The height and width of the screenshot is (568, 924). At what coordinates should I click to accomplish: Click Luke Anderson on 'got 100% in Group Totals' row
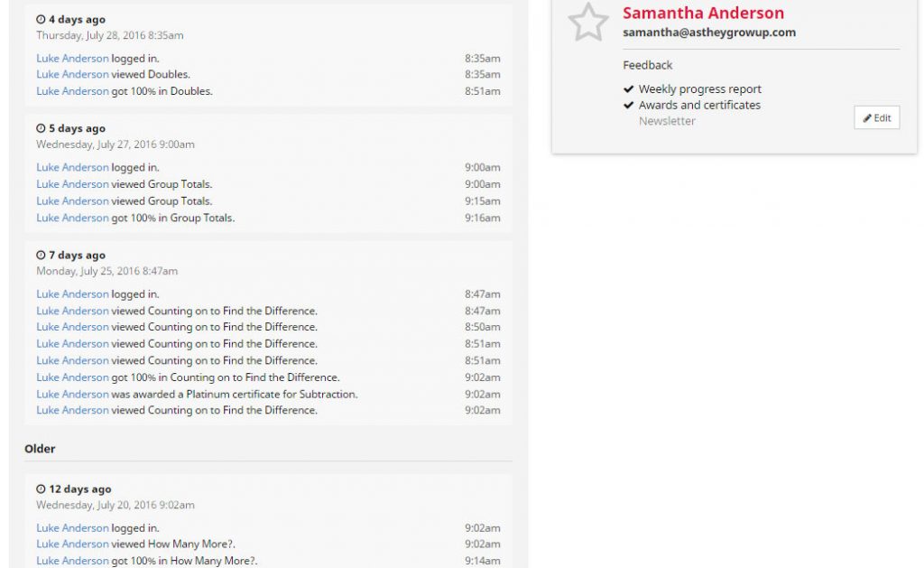tap(72, 218)
